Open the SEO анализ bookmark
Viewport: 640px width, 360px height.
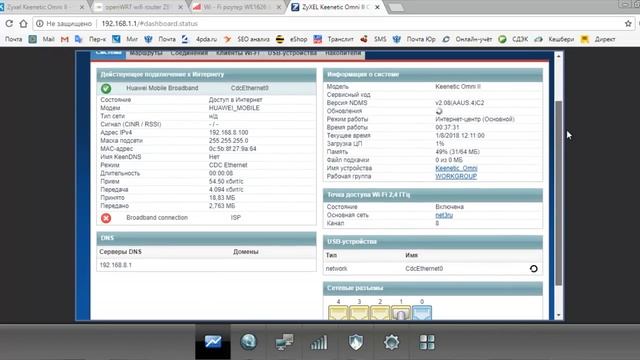pyautogui.click(x=247, y=39)
